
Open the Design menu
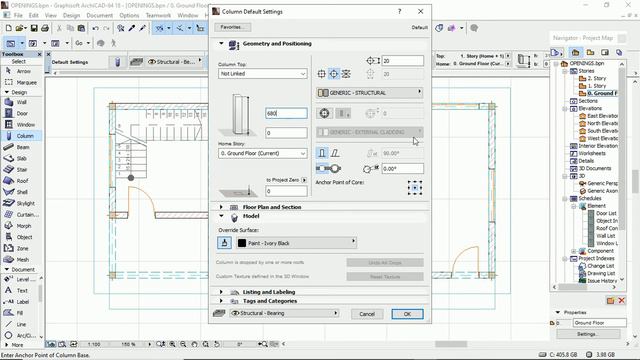(71, 15)
